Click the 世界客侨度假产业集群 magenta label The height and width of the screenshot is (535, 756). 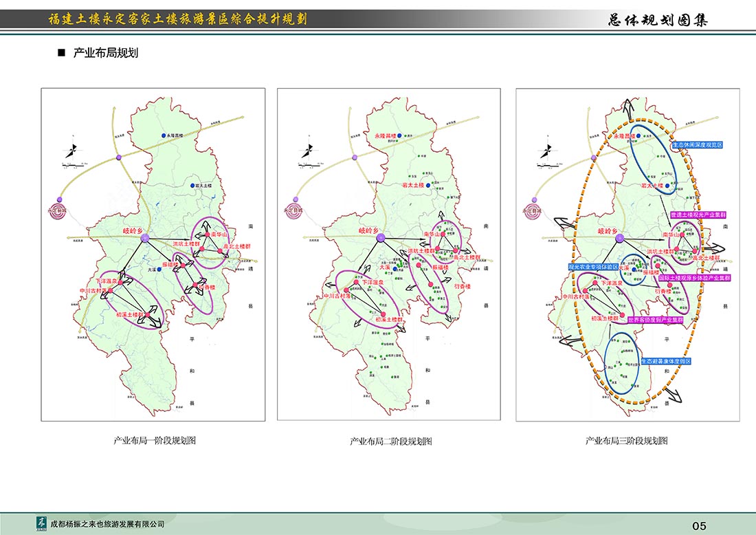coord(651,320)
